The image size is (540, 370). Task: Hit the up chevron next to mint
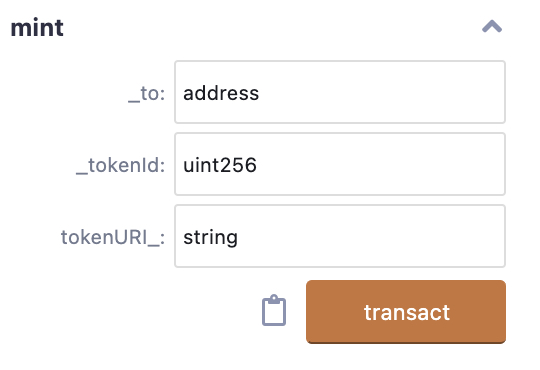pos(492,27)
